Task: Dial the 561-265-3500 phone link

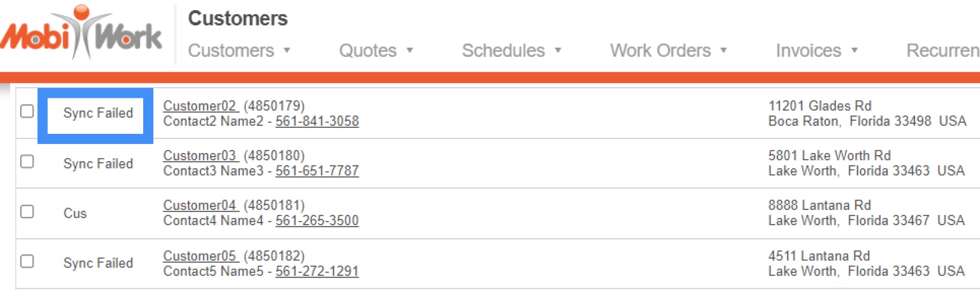Action: click(x=317, y=221)
